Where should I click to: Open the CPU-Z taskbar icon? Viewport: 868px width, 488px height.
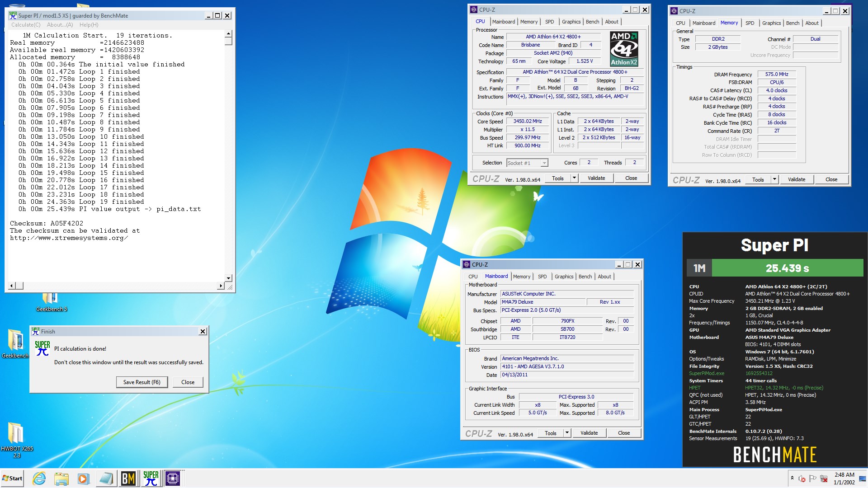pos(173,478)
